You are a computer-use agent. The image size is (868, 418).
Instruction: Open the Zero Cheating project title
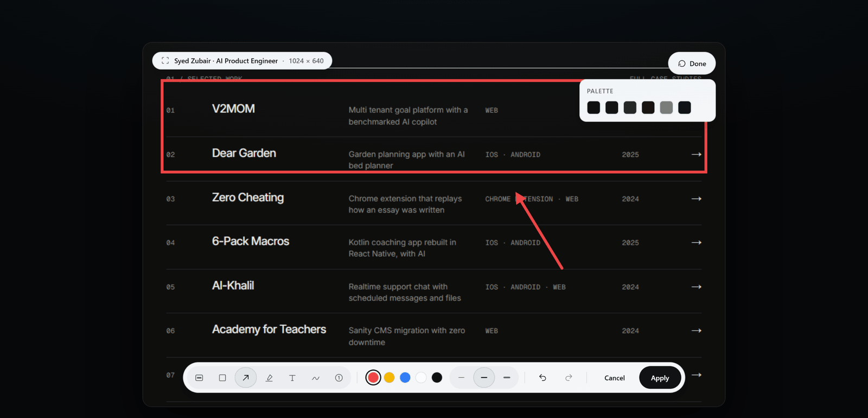tap(248, 198)
